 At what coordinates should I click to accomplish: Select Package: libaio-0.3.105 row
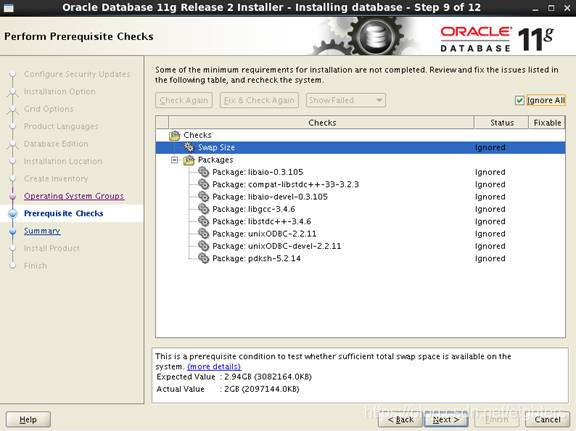click(360, 172)
